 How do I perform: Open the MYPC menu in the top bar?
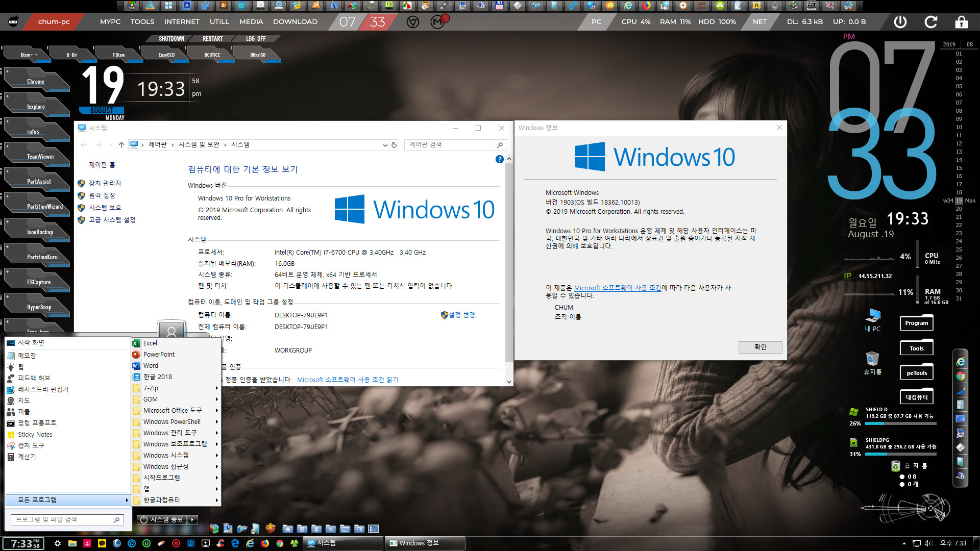click(110, 22)
